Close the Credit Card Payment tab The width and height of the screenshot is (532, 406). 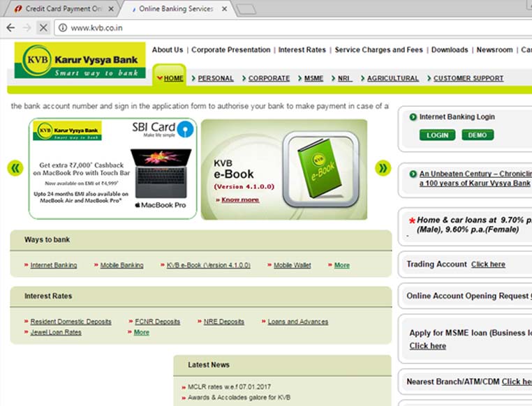click(111, 9)
